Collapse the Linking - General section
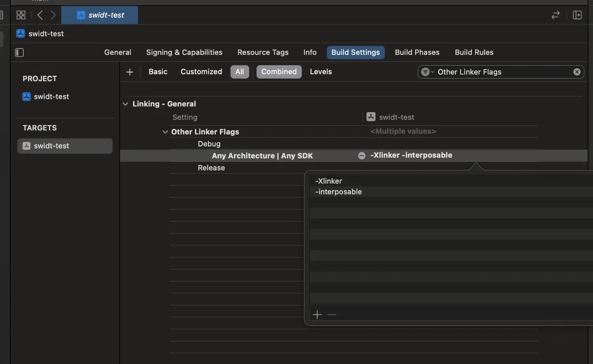This screenshot has width=593, height=364. [125, 104]
